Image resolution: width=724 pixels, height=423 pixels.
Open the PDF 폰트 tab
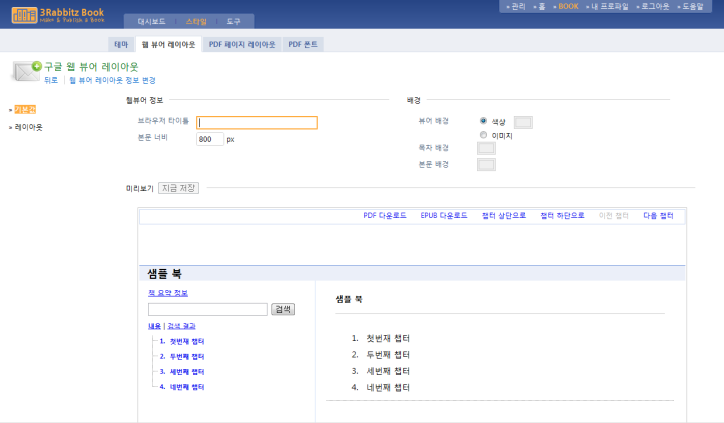305,44
